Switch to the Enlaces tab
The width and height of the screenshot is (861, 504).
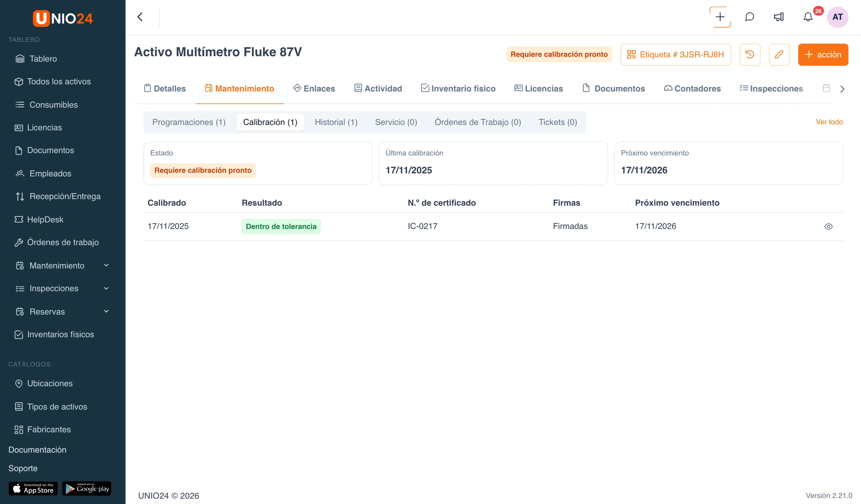pyautogui.click(x=314, y=88)
